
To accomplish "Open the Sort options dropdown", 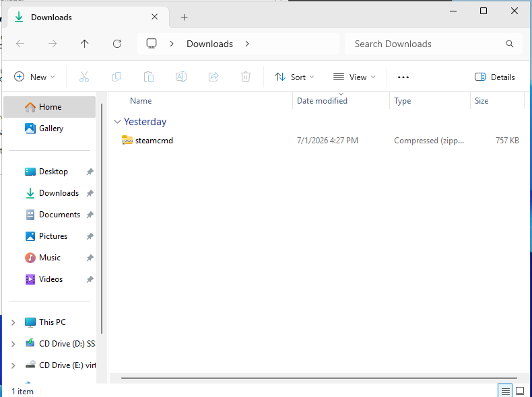I will coord(294,77).
